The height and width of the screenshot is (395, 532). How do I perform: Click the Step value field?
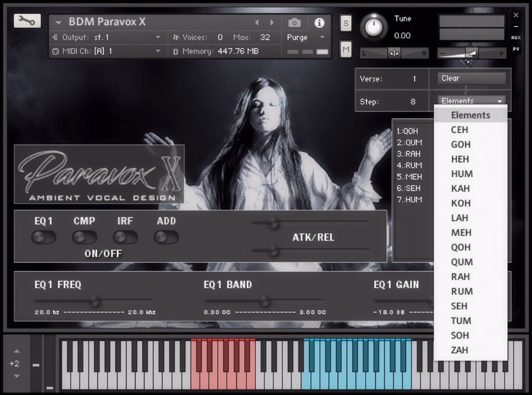click(413, 102)
